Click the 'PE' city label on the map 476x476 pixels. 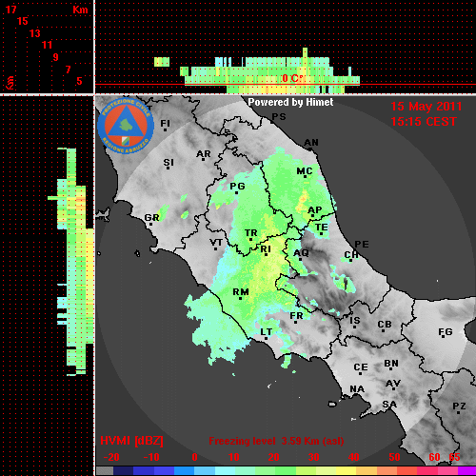[x=362, y=245]
